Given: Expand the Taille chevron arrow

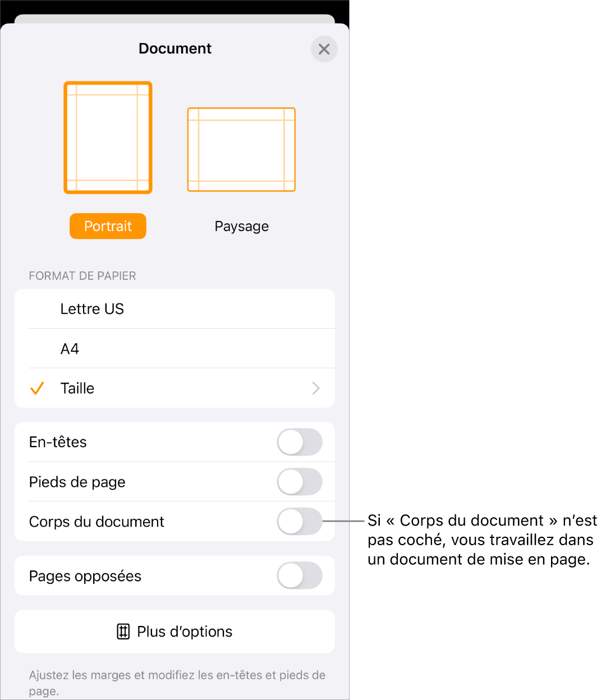Looking at the screenshot, I should tap(316, 388).
